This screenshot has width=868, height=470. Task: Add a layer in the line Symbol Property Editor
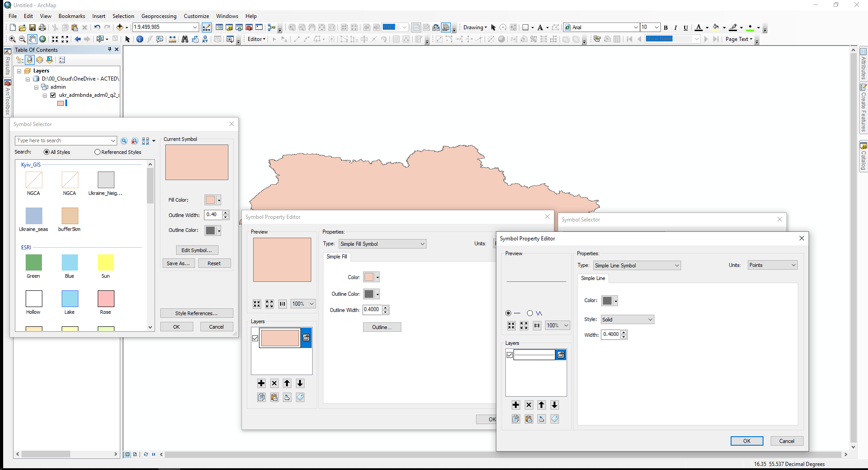coord(516,405)
